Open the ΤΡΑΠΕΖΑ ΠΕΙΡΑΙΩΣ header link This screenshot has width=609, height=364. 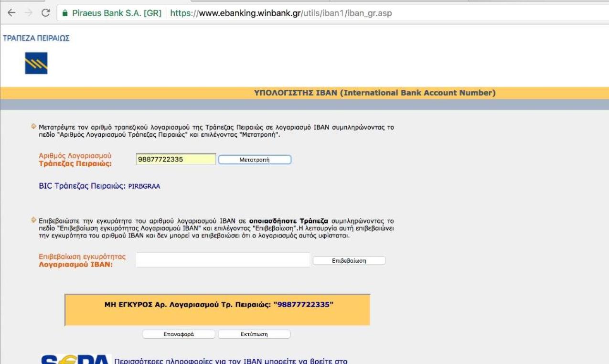(36, 38)
